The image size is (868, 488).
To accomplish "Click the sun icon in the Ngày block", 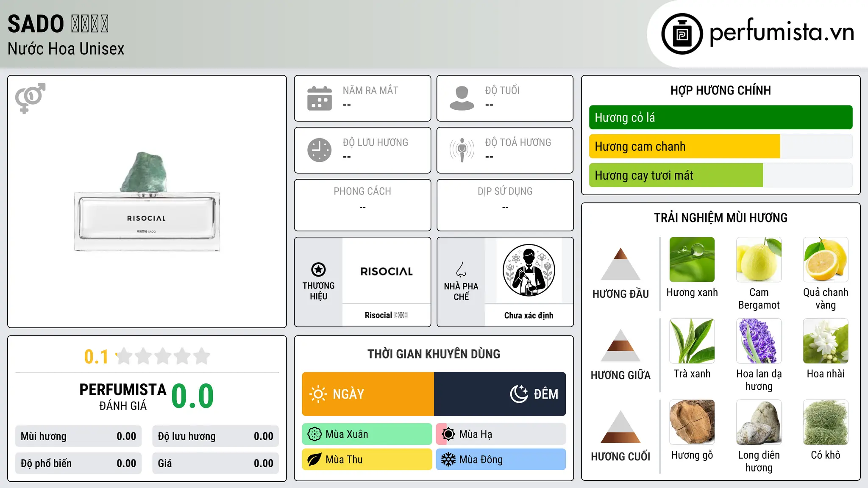I will (x=318, y=394).
